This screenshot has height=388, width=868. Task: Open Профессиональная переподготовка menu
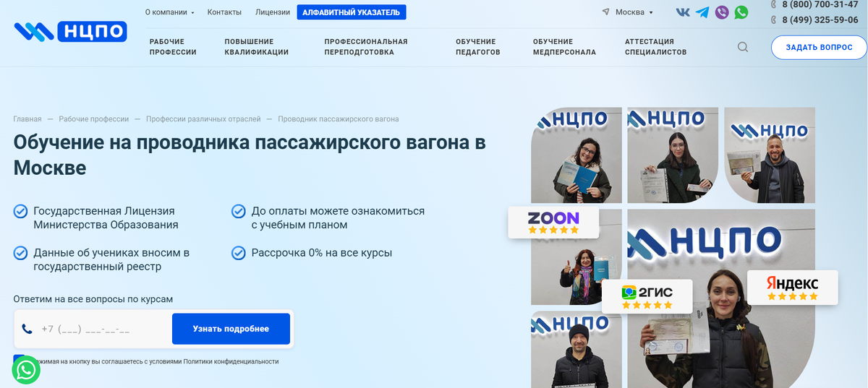coord(366,47)
